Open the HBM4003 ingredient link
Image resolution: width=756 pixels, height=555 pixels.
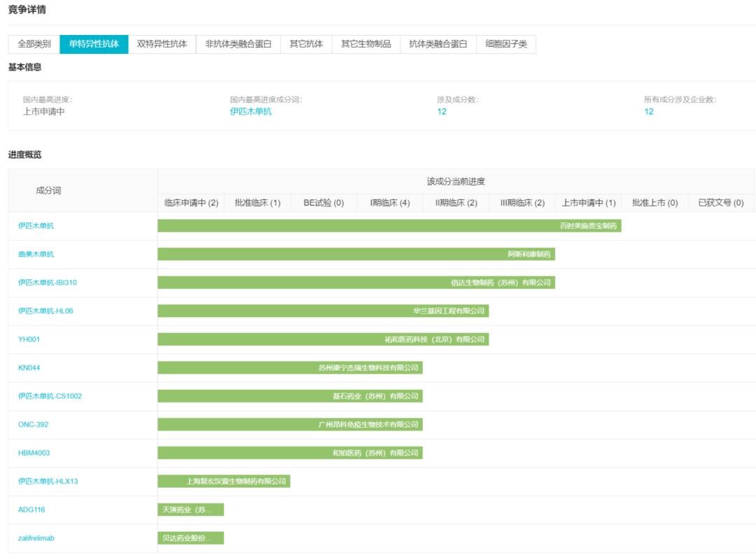click(34, 454)
